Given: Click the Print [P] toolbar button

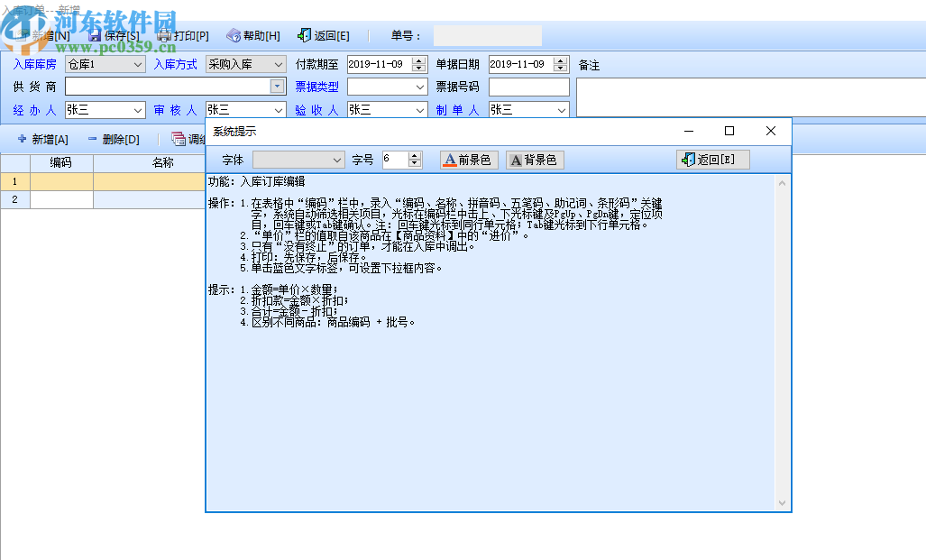Looking at the screenshot, I should point(183,36).
